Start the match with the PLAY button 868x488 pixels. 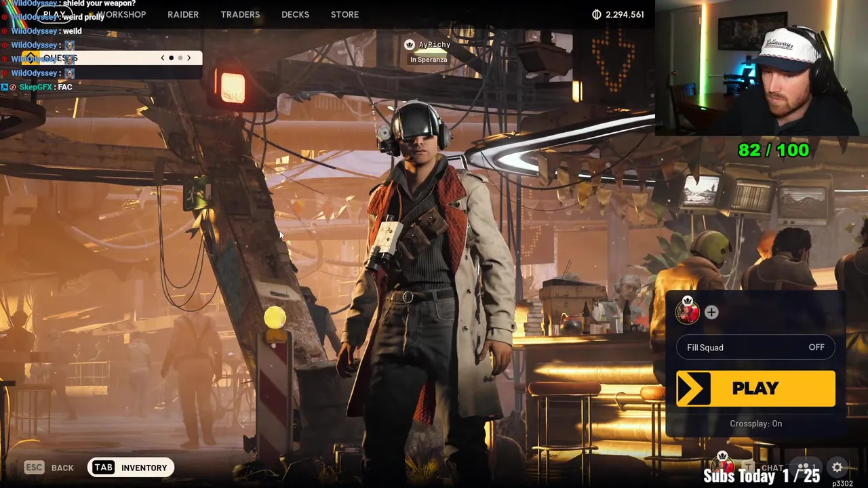point(755,388)
